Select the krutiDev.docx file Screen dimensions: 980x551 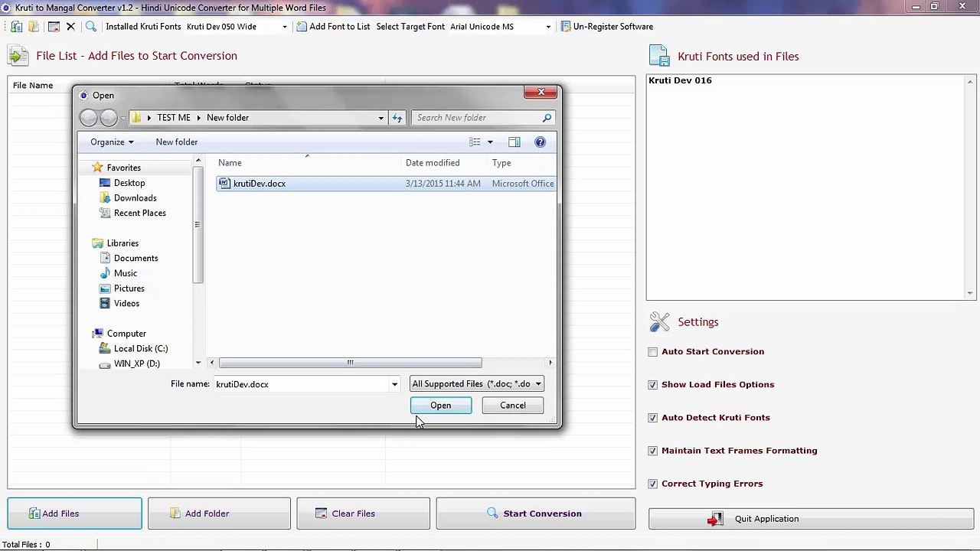386,184
